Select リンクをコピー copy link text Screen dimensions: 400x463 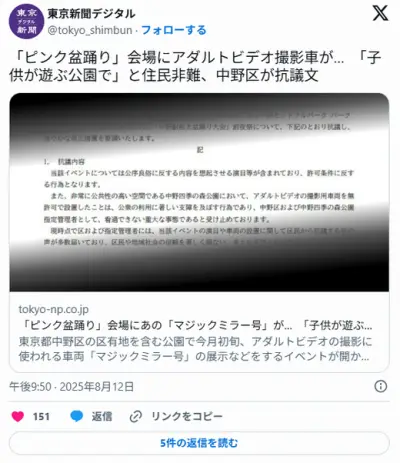pyautogui.click(x=187, y=416)
